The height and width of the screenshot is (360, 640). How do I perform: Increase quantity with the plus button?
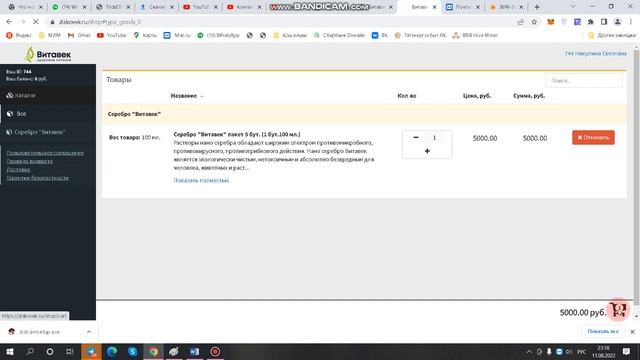[x=427, y=151]
